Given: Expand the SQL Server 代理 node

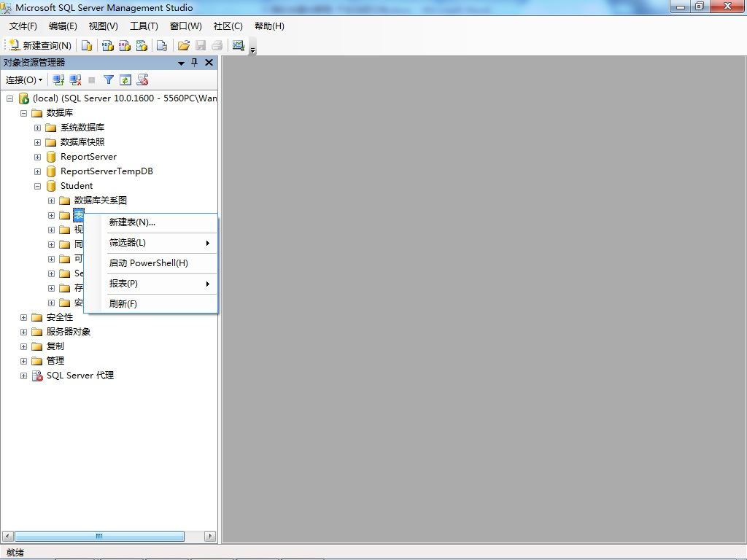Looking at the screenshot, I should 23,376.
